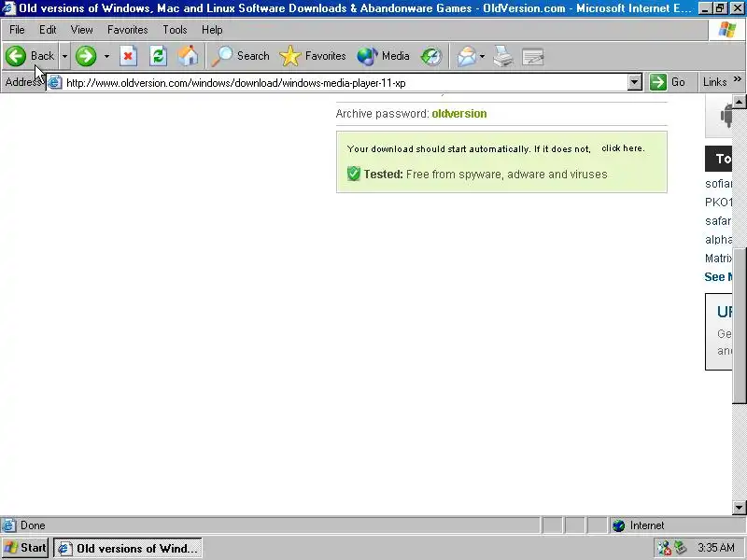Click the Go button
The image size is (747, 560).
(x=668, y=82)
